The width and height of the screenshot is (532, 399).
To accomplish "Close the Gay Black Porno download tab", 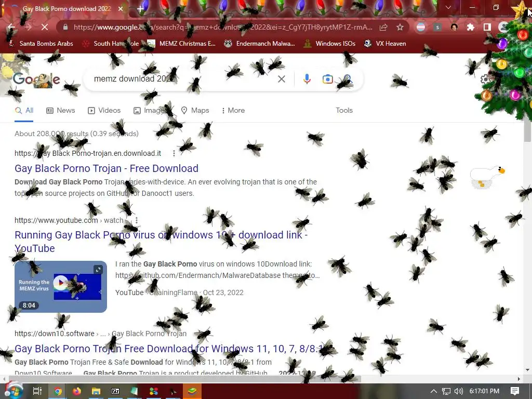I will click(121, 9).
